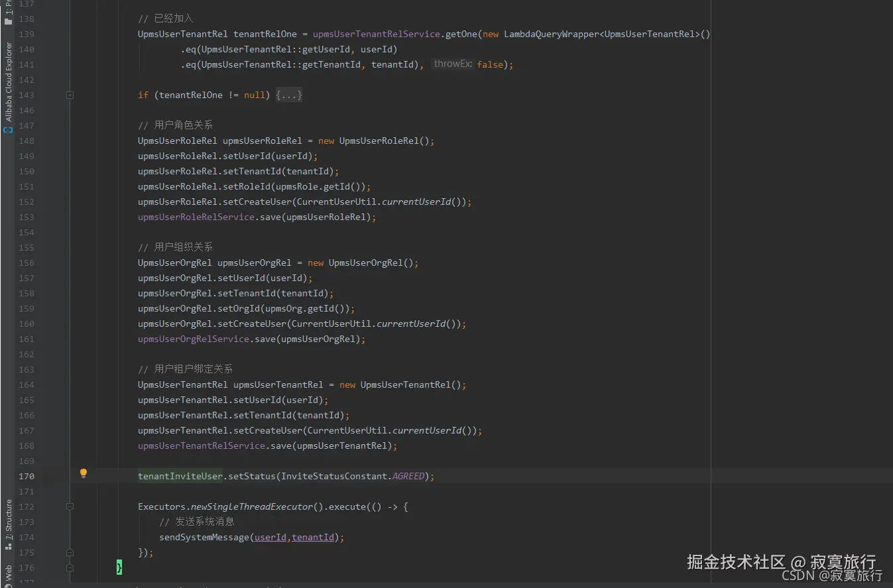Screen dimensions: 893x588
Task: Expand the folded block at line 143
Action: tap(70, 95)
